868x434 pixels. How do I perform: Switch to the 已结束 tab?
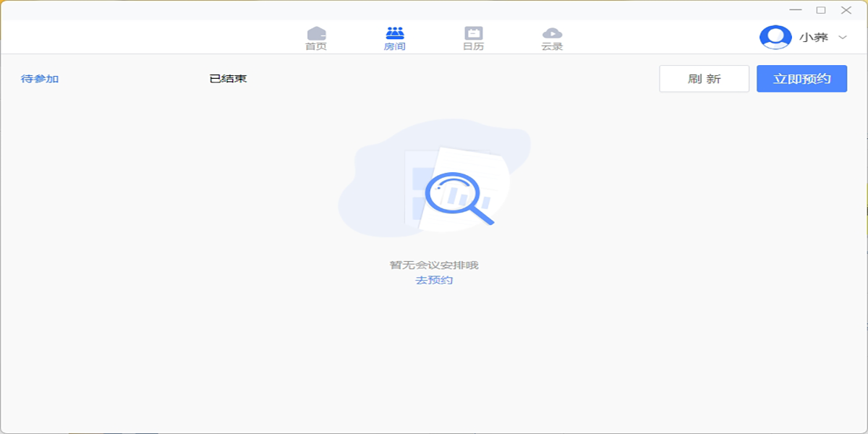pyautogui.click(x=228, y=79)
